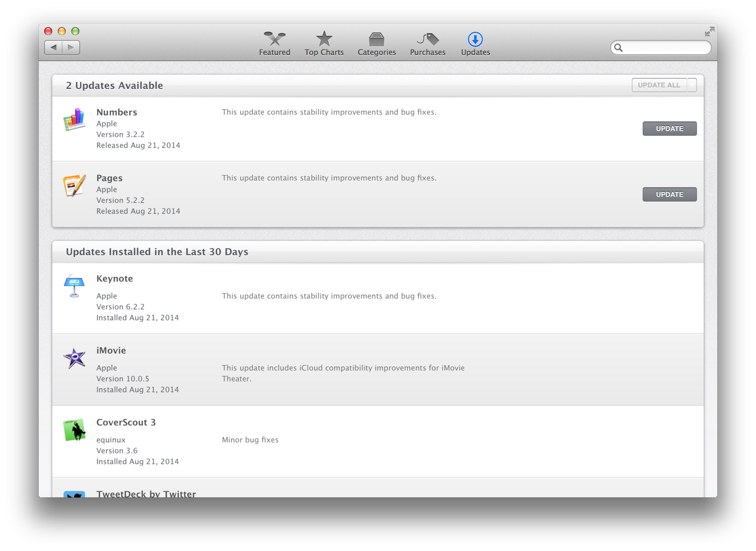Click Numbers stability improvements description
The height and width of the screenshot is (551, 756).
point(329,112)
